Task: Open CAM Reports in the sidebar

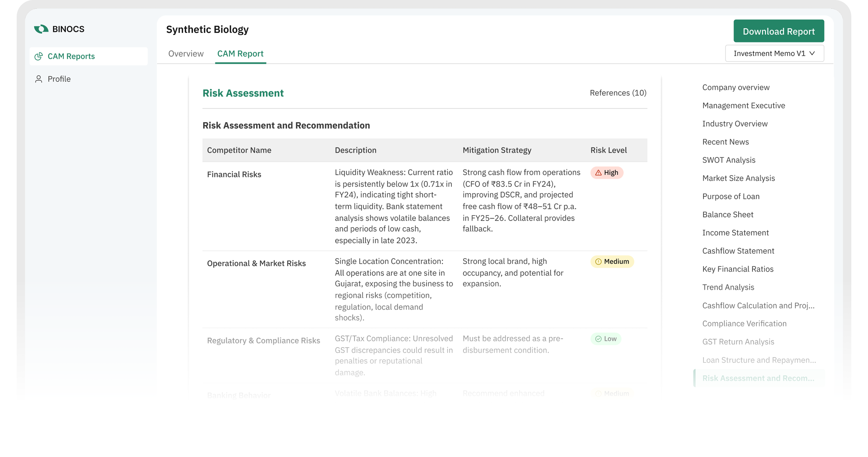Action: 89,56
